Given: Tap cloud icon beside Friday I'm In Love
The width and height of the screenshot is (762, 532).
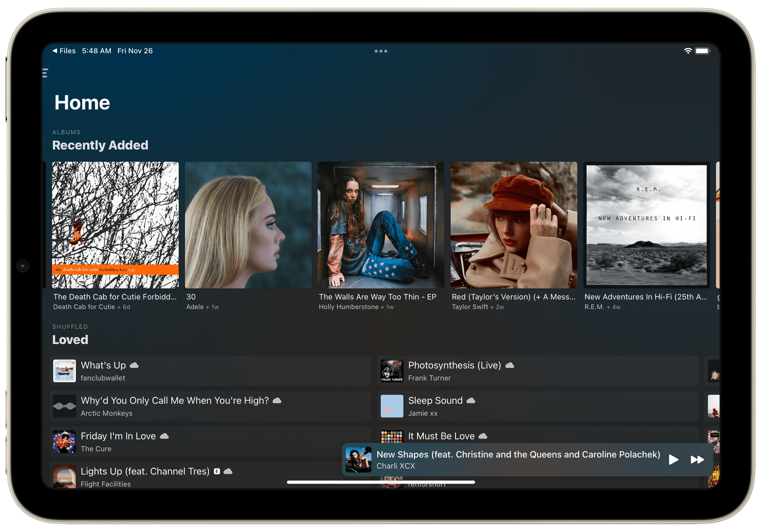Looking at the screenshot, I should tap(164, 436).
